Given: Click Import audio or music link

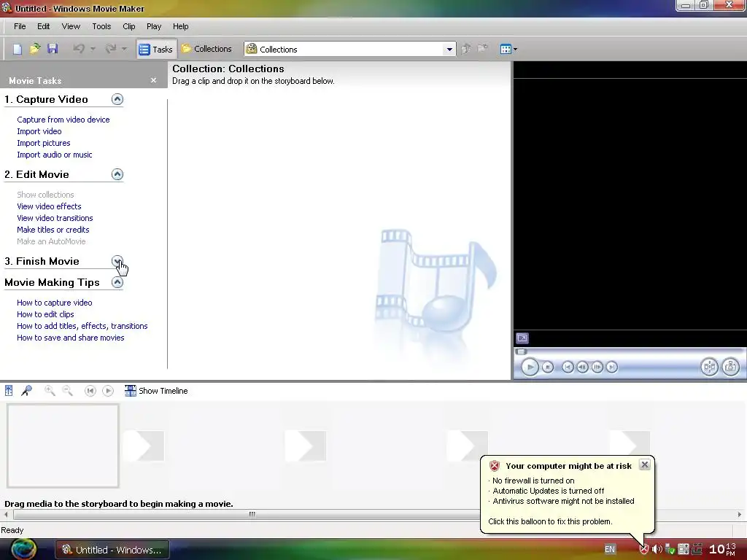Looking at the screenshot, I should click(54, 155).
